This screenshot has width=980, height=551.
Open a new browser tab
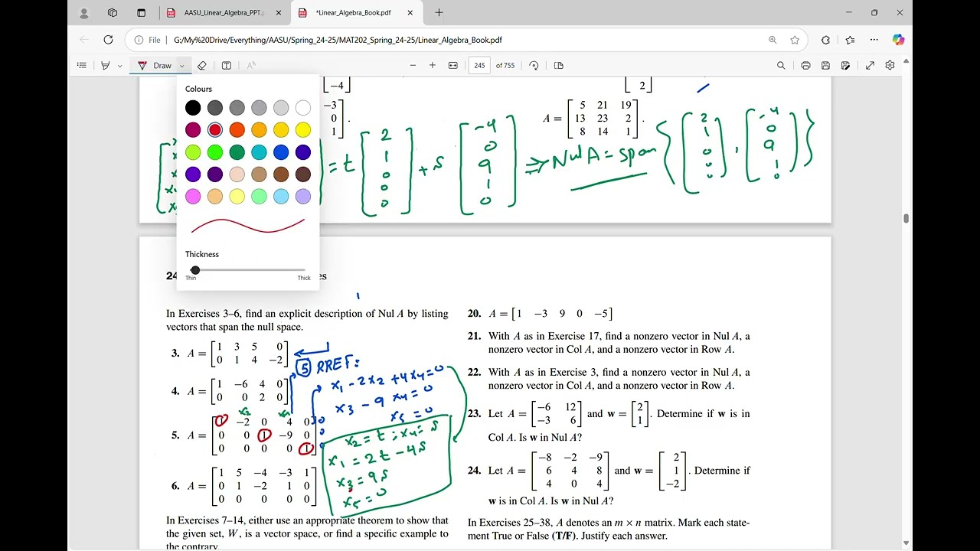pyautogui.click(x=439, y=13)
